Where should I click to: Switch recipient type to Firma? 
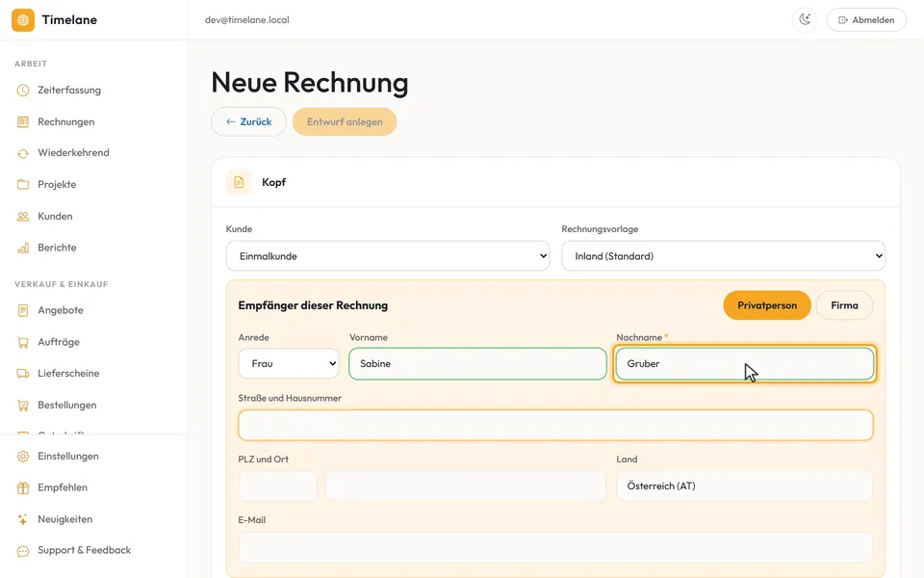tap(844, 305)
